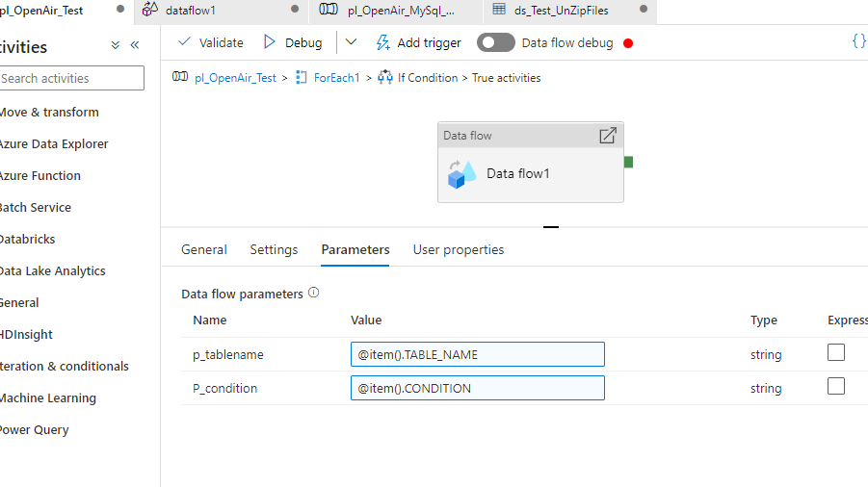Expand the HDInsight group
This screenshot has width=868, height=487.
(26, 335)
